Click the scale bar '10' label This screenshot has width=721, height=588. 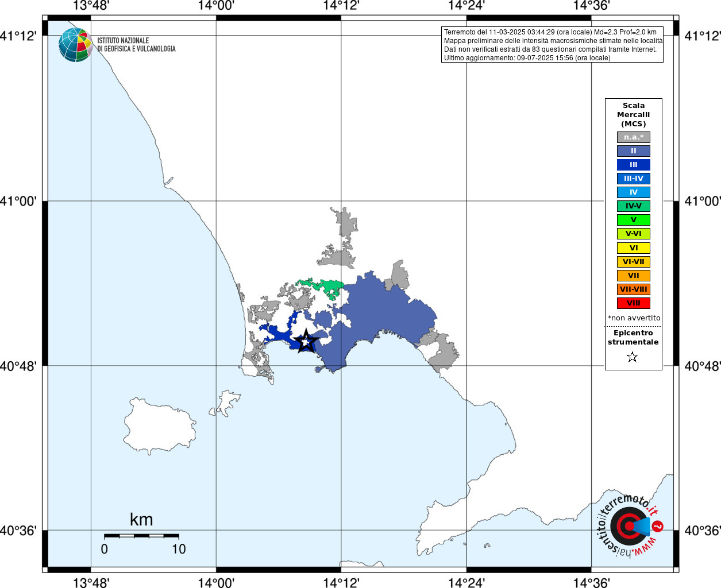pos(179,549)
